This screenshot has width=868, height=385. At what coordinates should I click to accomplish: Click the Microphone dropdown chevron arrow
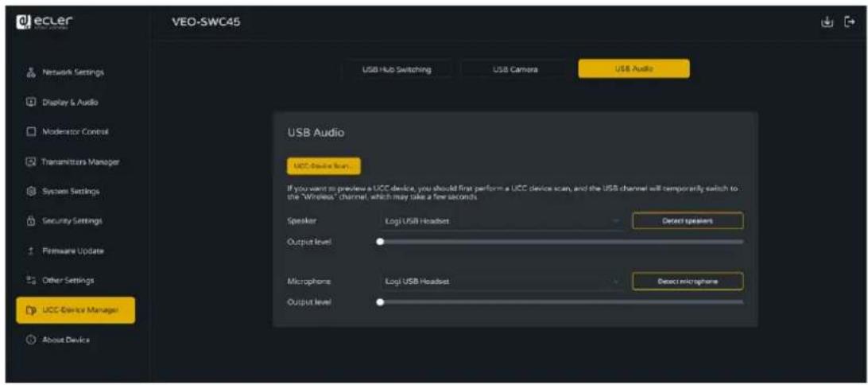(x=615, y=282)
